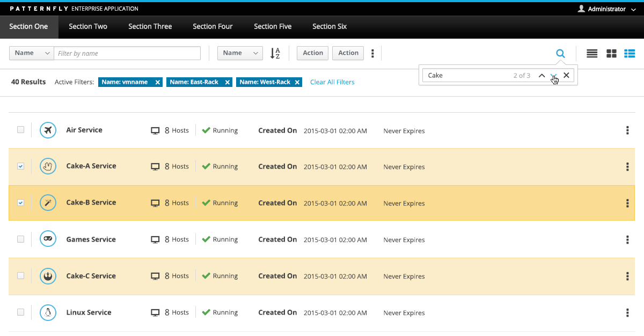Open the Section Six tab
This screenshot has width=644, height=336.
pyautogui.click(x=330, y=26)
